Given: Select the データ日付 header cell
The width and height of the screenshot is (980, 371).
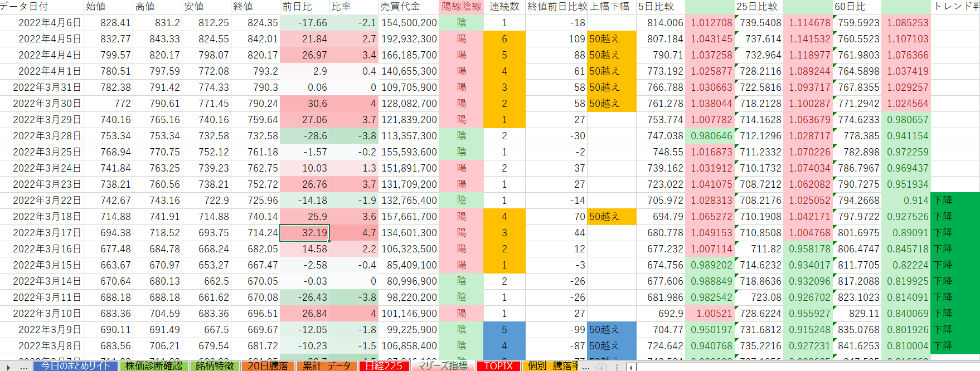Looking at the screenshot, I should click(42, 7).
